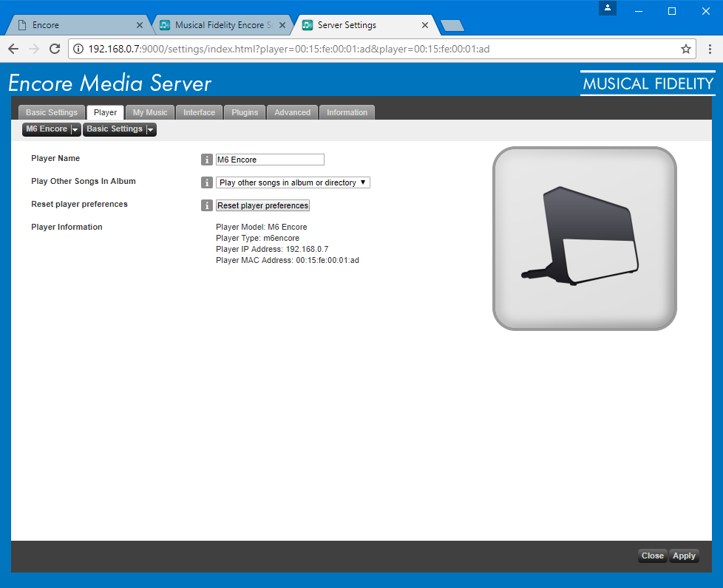
Task: View site information icon in address bar
Action: (78, 49)
